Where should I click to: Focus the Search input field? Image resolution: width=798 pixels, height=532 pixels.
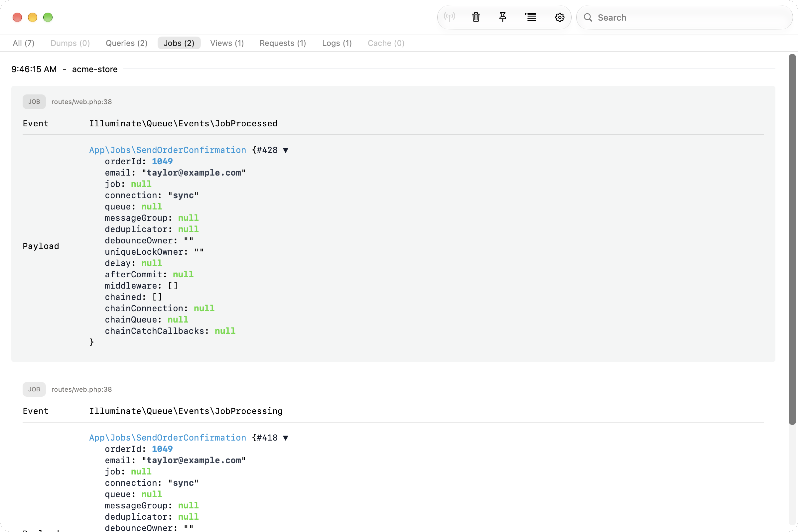(684, 17)
